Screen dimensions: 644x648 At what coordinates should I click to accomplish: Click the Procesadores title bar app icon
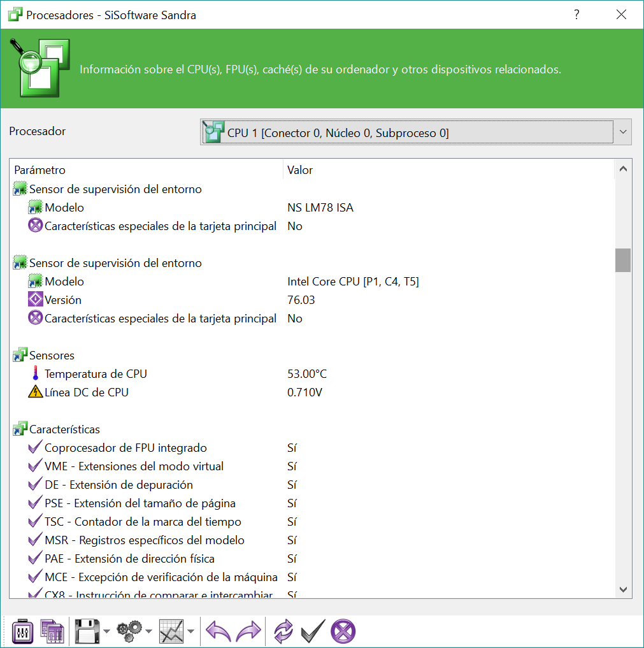(x=15, y=15)
